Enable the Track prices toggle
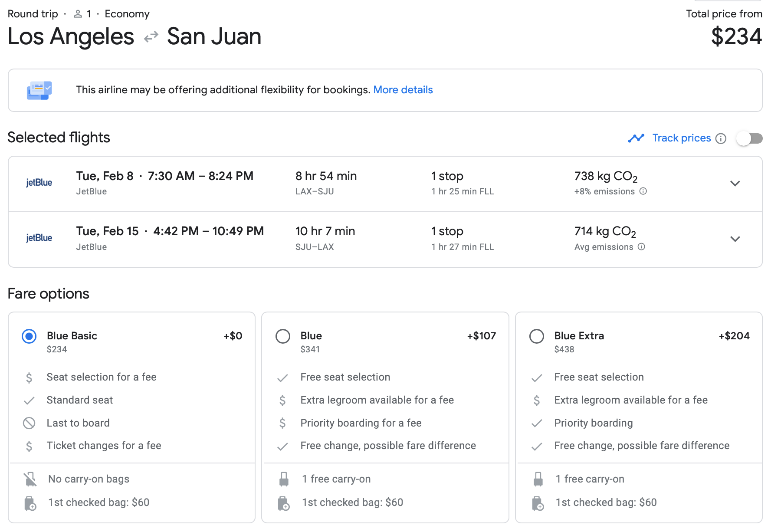781x532 pixels. (749, 138)
